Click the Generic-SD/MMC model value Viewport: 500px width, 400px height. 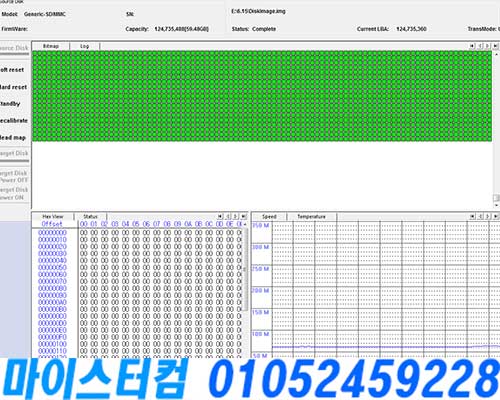tap(45, 14)
